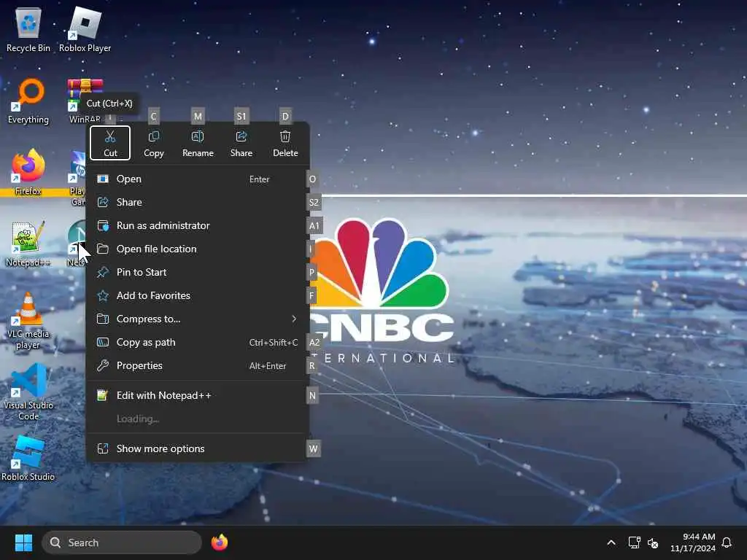The width and height of the screenshot is (747, 560).
Task: Show hidden system tray icons
Action: coord(611,542)
